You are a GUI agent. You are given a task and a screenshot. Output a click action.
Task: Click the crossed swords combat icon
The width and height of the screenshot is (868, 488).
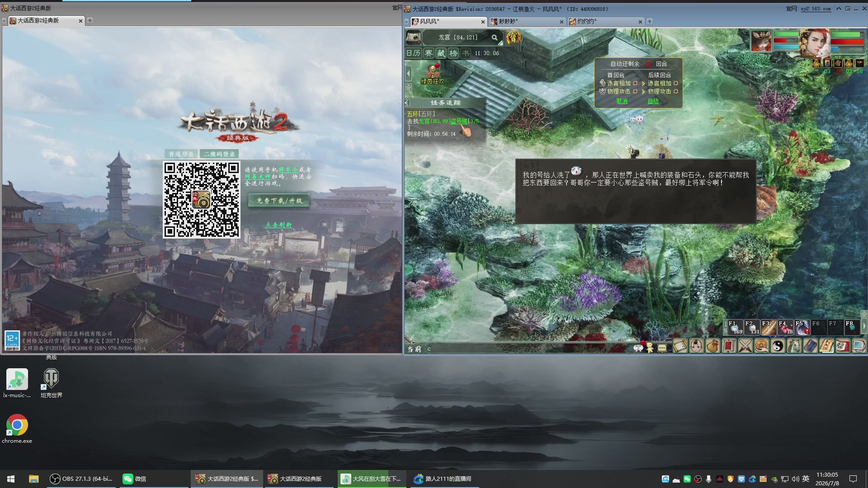pos(745,347)
